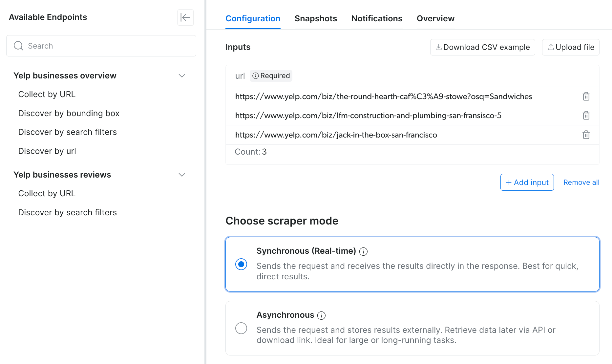
Task: Click the Upload file button
Action: (x=571, y=47)
